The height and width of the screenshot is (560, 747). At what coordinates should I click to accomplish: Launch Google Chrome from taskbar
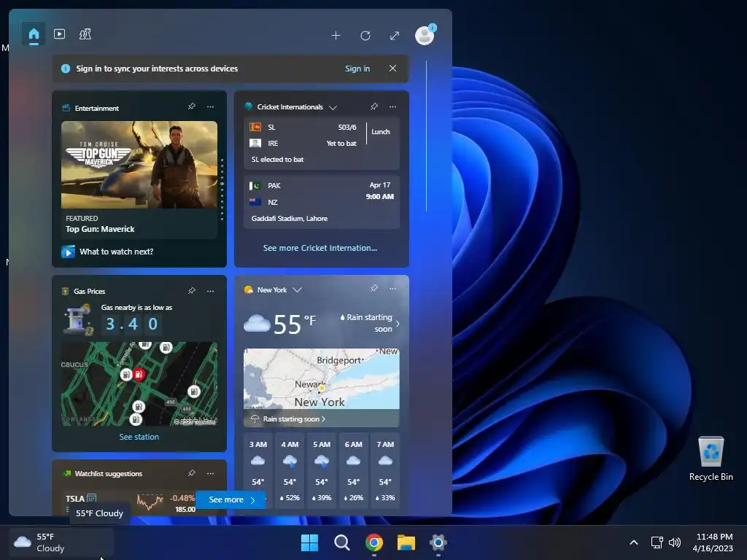[374, 542]
